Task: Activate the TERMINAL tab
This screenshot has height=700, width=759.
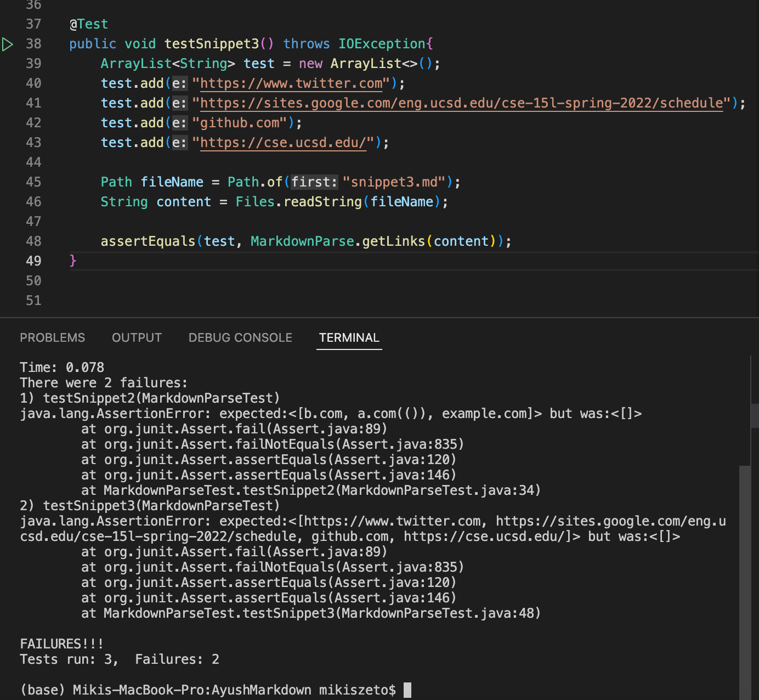Action: pyautogui.click(x=349, y=337)
